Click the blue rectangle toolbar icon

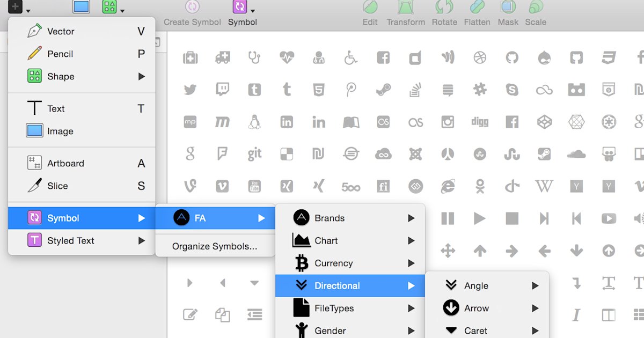pos(81,6)
